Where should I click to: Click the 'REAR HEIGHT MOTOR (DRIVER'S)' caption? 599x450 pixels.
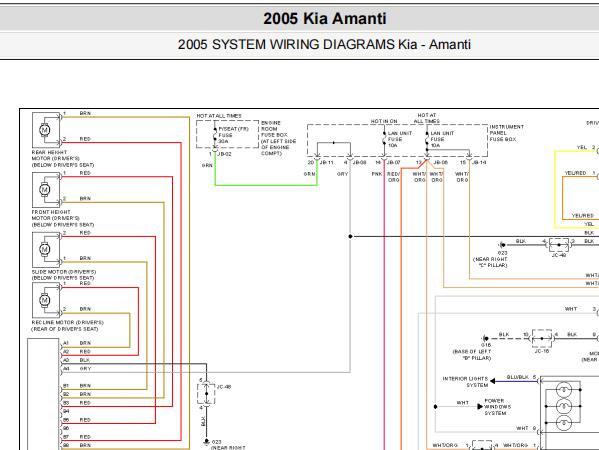click(x=56, y=155)
